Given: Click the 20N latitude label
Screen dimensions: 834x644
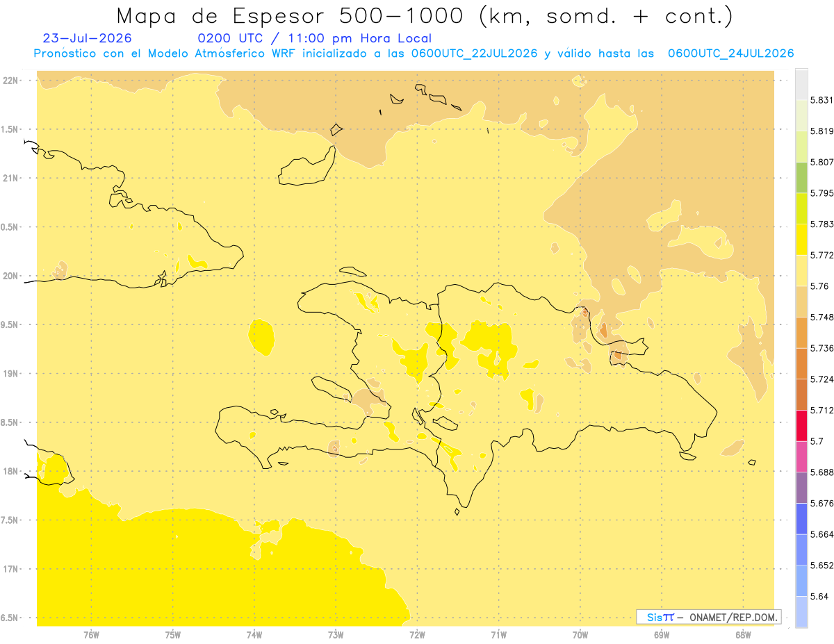Looking at the screenshot, I should 12,276.
